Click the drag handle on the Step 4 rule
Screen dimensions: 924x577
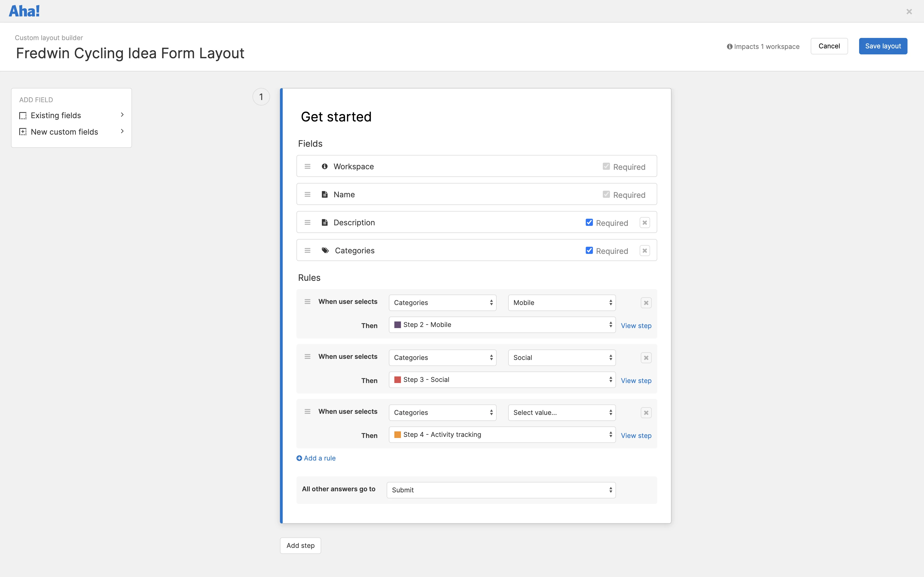pos(307,411)
